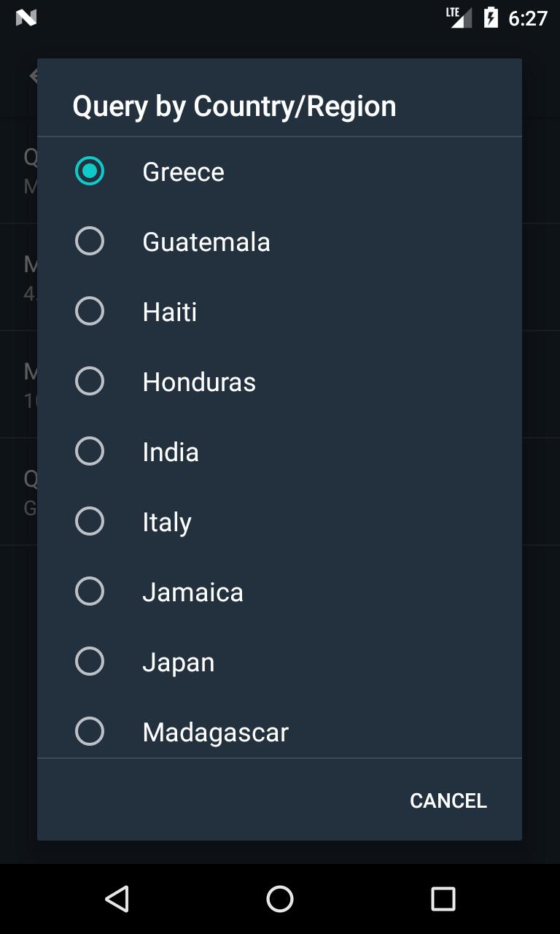The image size is (560, 934).
Task: Select Honduras radio circle
Action: tap(90, 382)
